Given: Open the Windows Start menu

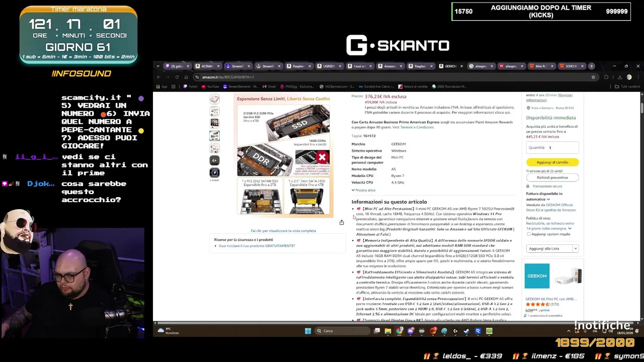Looking at the screenshot, I should coord(308,331).
